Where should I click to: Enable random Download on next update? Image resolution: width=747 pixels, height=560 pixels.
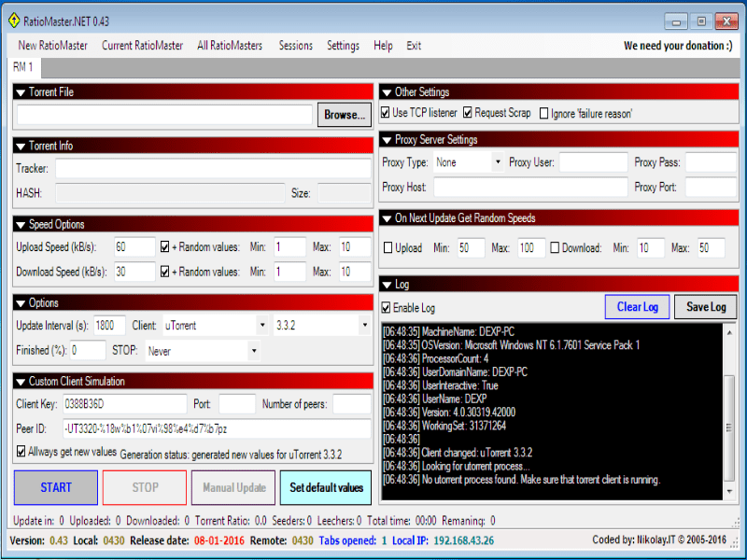click(x=555, y=247)
